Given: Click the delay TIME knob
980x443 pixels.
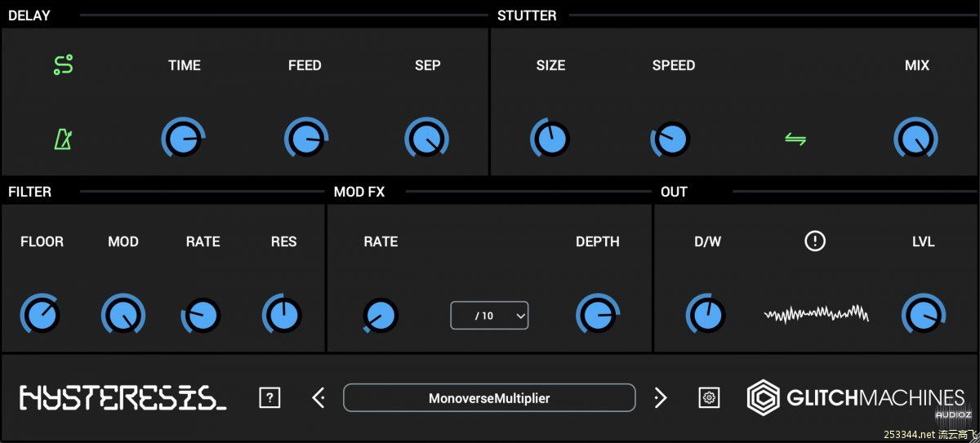Looking at the screenshot, I should click(x=184, y=140).
